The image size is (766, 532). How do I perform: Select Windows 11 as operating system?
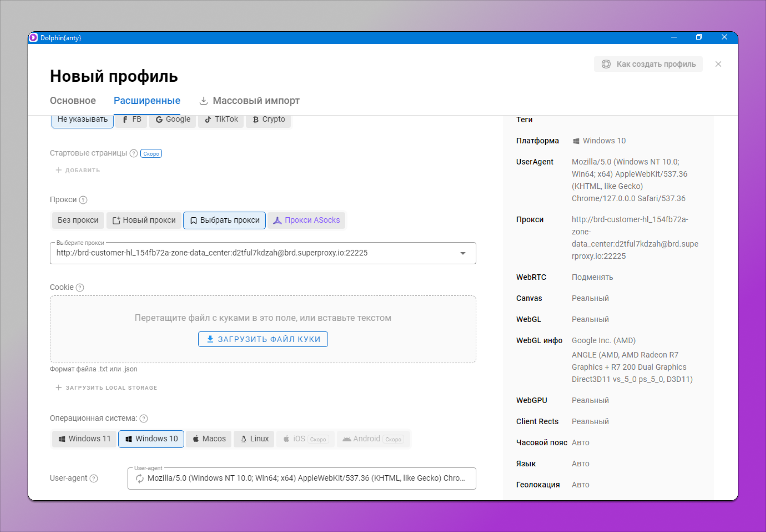(x=84, y=439)
